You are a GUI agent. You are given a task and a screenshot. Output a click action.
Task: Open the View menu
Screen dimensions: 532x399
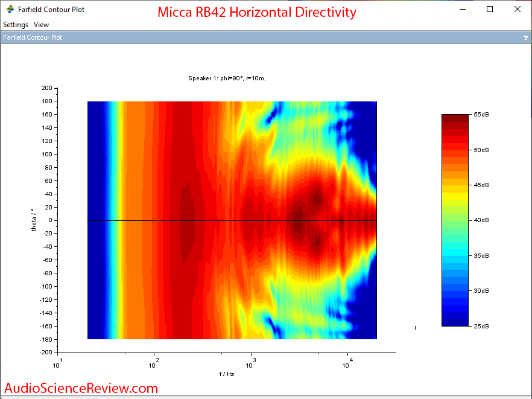42,25
